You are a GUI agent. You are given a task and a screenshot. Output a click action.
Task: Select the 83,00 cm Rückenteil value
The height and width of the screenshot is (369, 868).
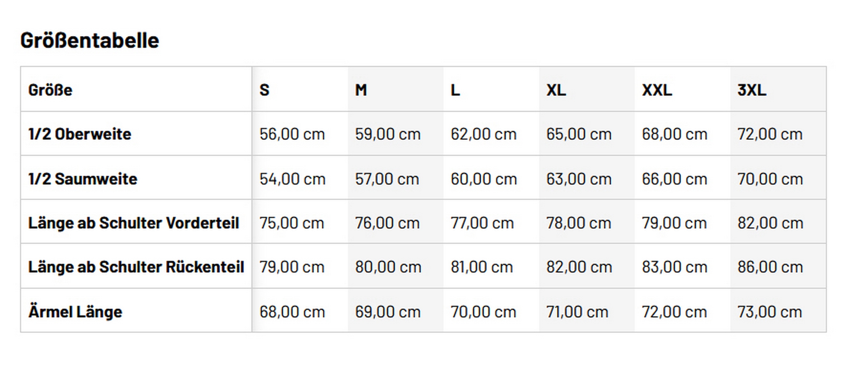(674, 267)
